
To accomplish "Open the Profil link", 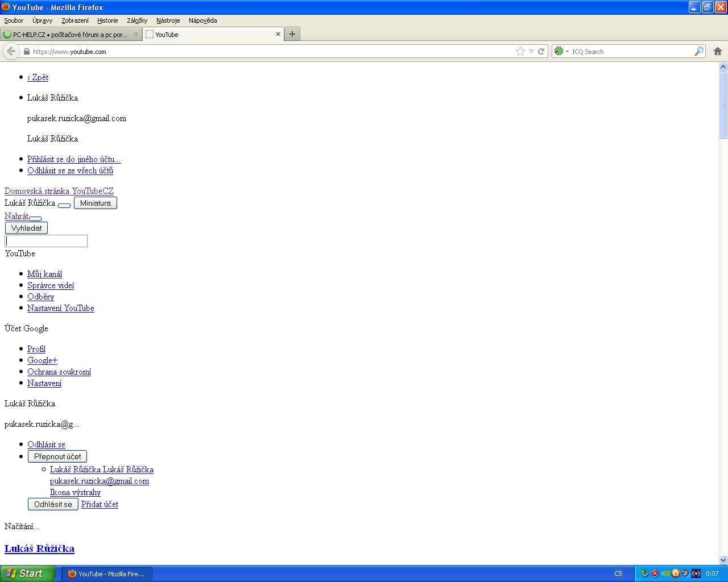I will click(36, 349).
